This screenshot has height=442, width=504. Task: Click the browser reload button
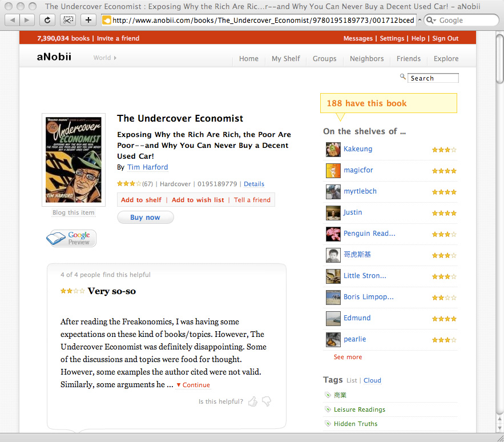47,20
